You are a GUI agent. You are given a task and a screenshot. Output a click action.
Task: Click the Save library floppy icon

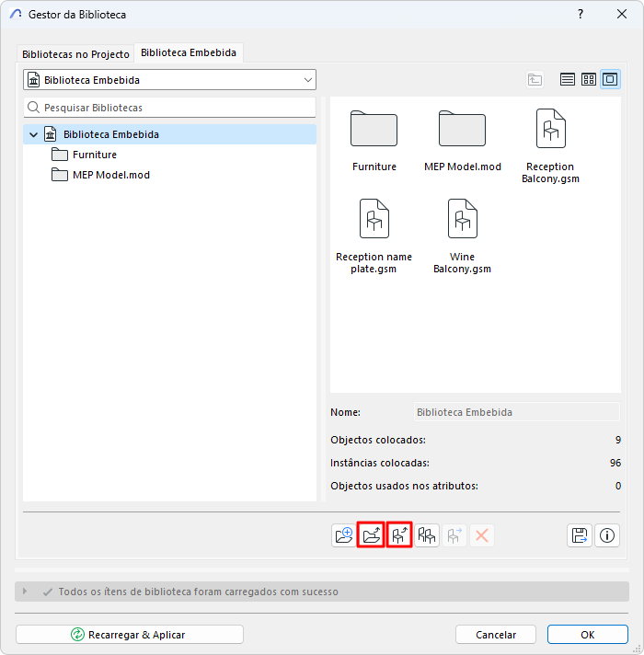(x=580, y=535)
